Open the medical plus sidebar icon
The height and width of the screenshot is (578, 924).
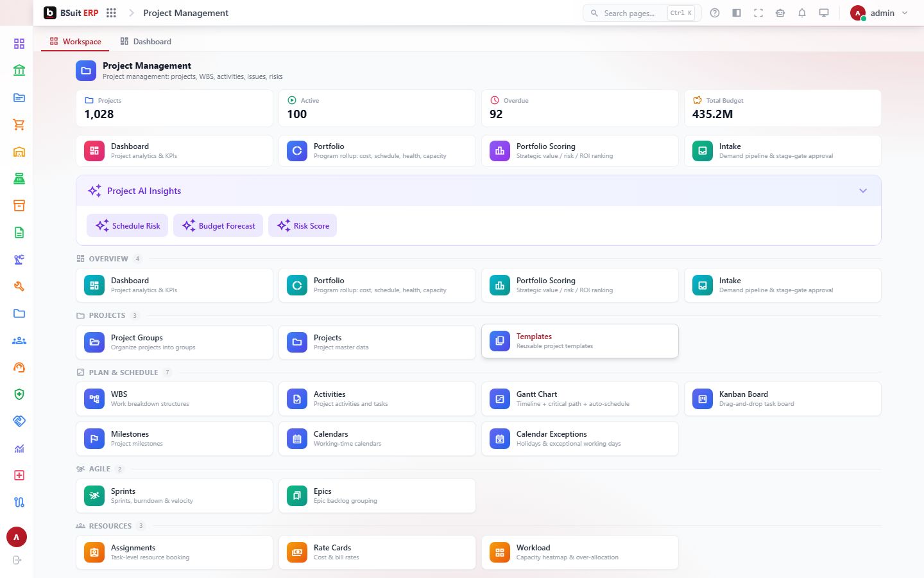click(x=19, y=475)
